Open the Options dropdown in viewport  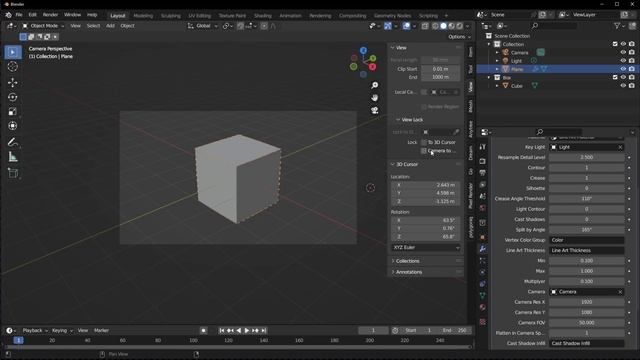pyautogui.click(x=459, y=36)
